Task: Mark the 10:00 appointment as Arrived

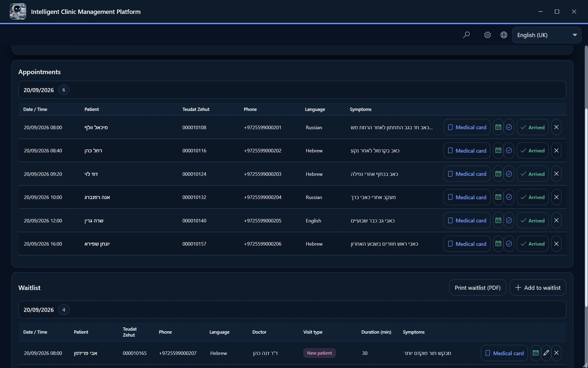Action: pos(532,197)
